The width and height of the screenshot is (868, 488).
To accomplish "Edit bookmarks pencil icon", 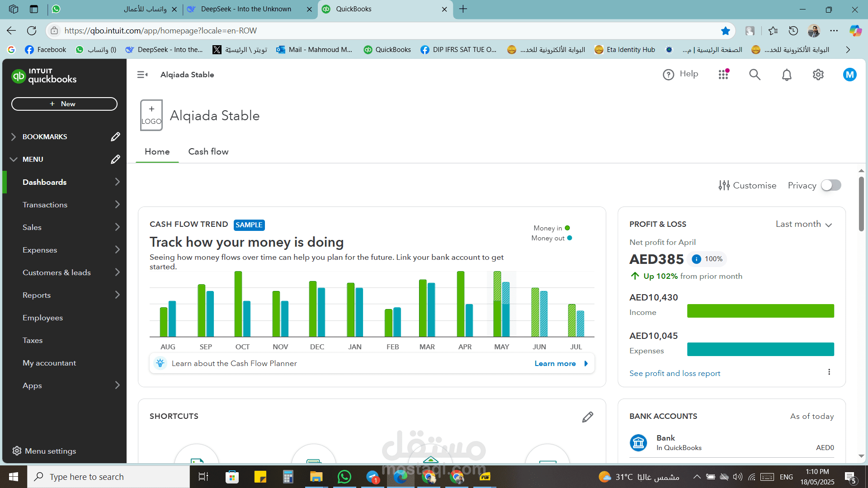I will point(115,136).
